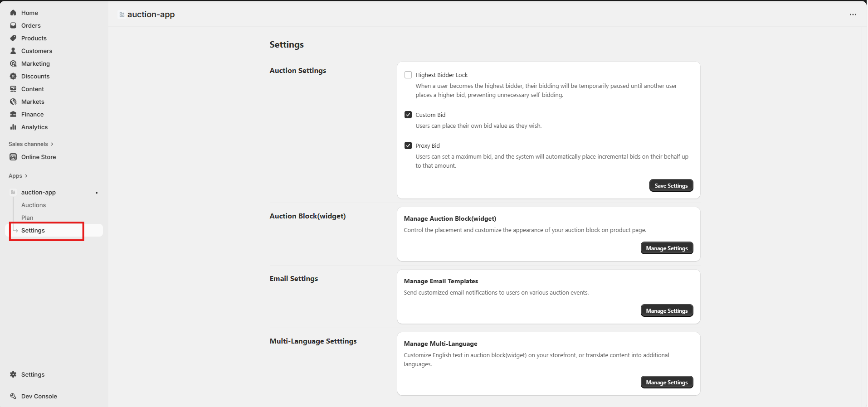Open the Dev Console wrench icon
The width and height of the screenshot is (868, 407).
(x=13, y=396)
